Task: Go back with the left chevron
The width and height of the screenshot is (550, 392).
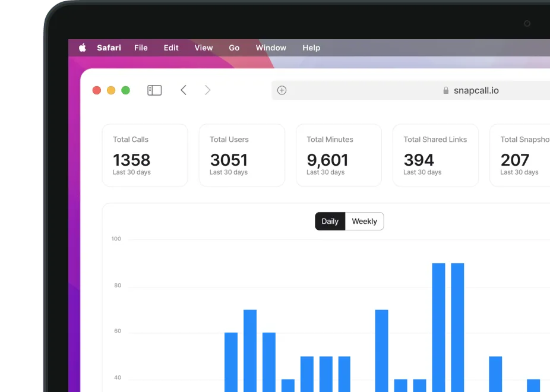Action: click(x=184, y=90)
